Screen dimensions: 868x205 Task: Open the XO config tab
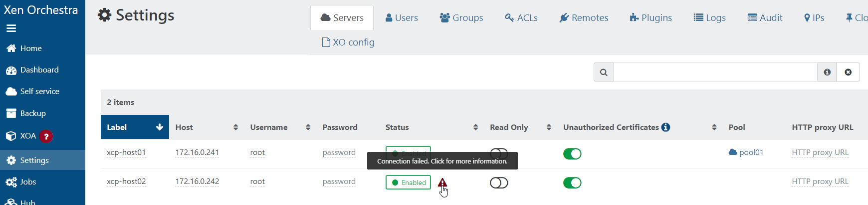click(348, 42)
